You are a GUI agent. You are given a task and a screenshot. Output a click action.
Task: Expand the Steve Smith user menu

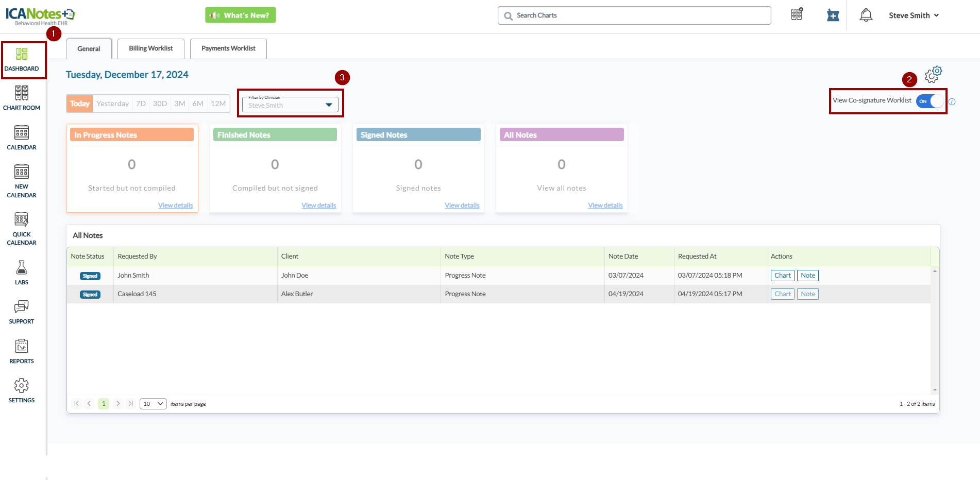click(x=914, y=15)
